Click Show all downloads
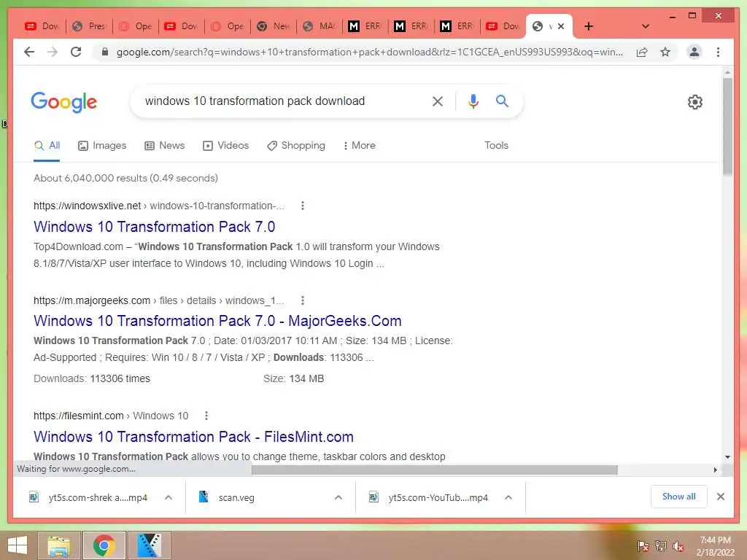Image resolution: width=747 pixels, height=560 pixels. [x=678, y=497]
